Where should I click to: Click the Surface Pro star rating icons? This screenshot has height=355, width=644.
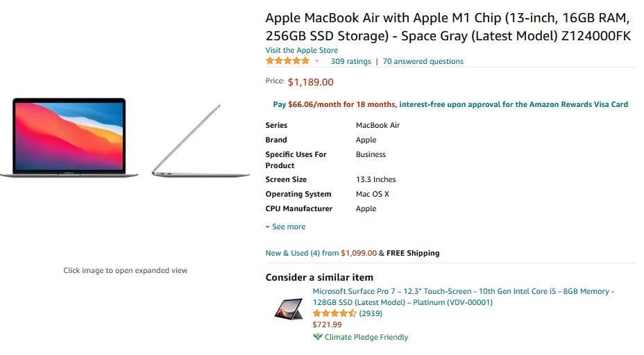click(x=334, y=313)
